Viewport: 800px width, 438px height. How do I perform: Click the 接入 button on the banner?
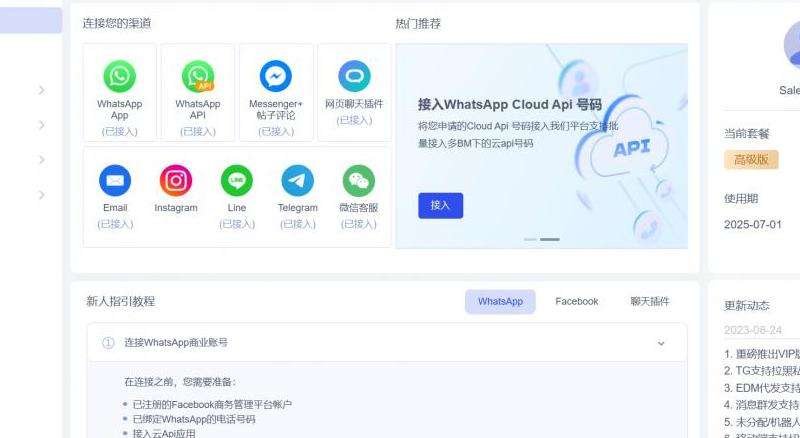(x=441, y=205)
